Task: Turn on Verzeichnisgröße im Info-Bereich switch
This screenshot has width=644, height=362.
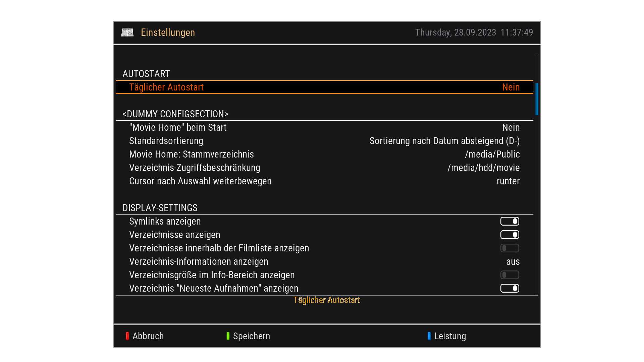Action: 509,275
